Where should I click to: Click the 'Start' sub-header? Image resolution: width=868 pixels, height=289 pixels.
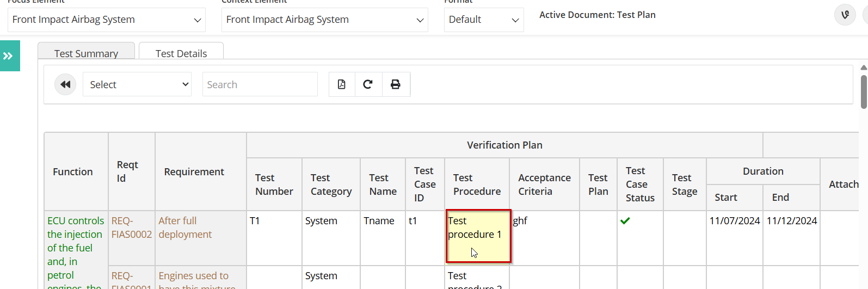735,197
